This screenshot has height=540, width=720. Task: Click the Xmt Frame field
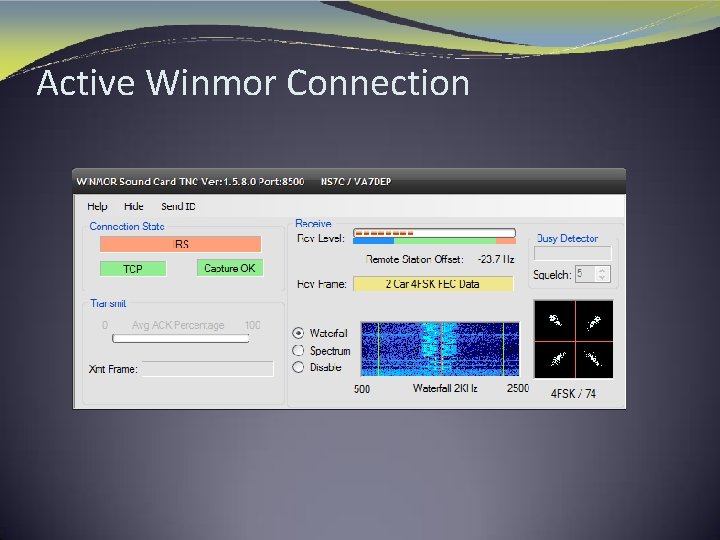pos(208,369)
